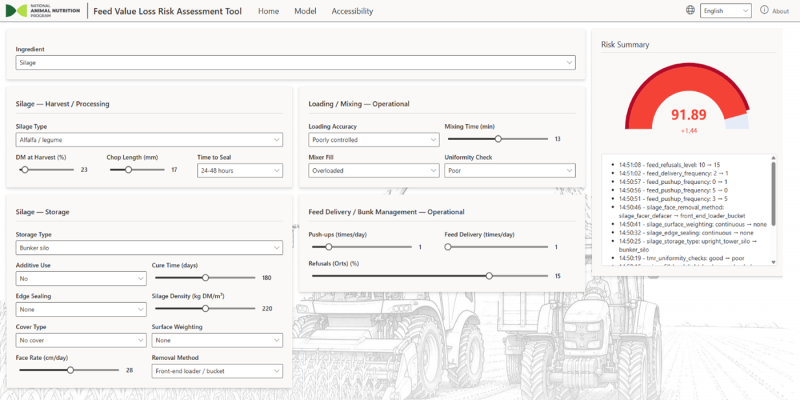Viewport: 800px width, 400px height.
Task: Click the change log scroll-down arrow
Action: [773, 262]
